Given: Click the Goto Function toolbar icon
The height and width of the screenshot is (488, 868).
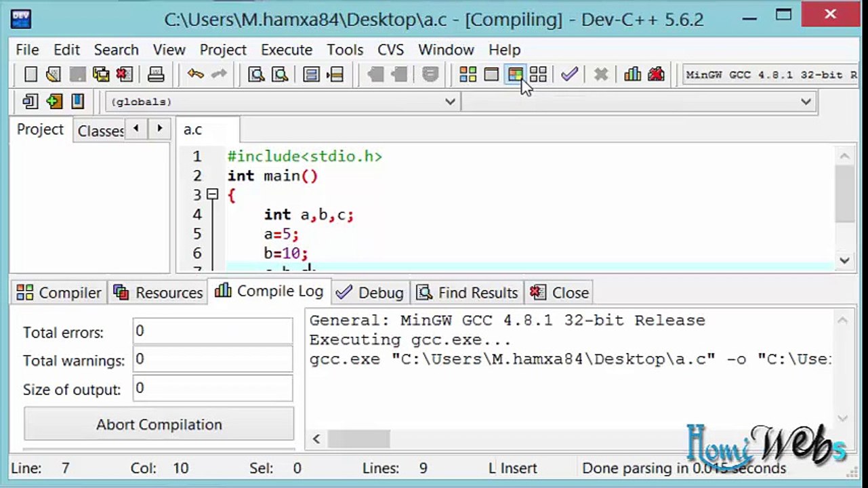Looking at the screenshot, I should tap(311, 75).
